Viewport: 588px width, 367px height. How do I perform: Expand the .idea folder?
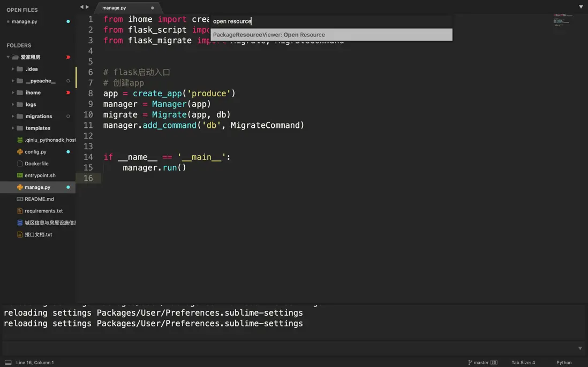(13, 69)
